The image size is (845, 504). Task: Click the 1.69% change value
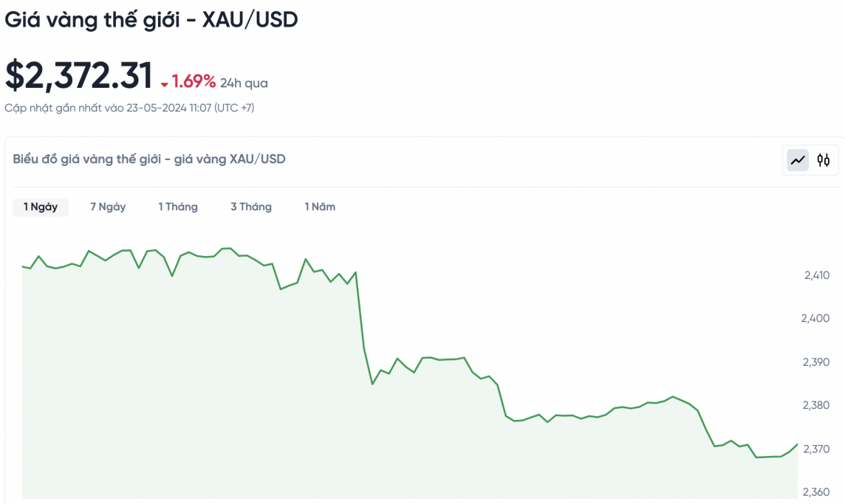click(x=194, y=82)
